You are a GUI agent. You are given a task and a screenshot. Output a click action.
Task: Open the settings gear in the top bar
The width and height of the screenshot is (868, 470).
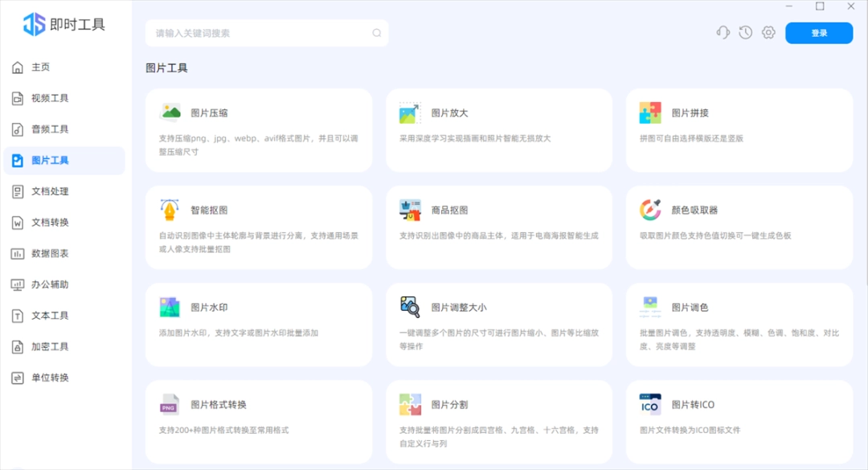click(768, 32)
